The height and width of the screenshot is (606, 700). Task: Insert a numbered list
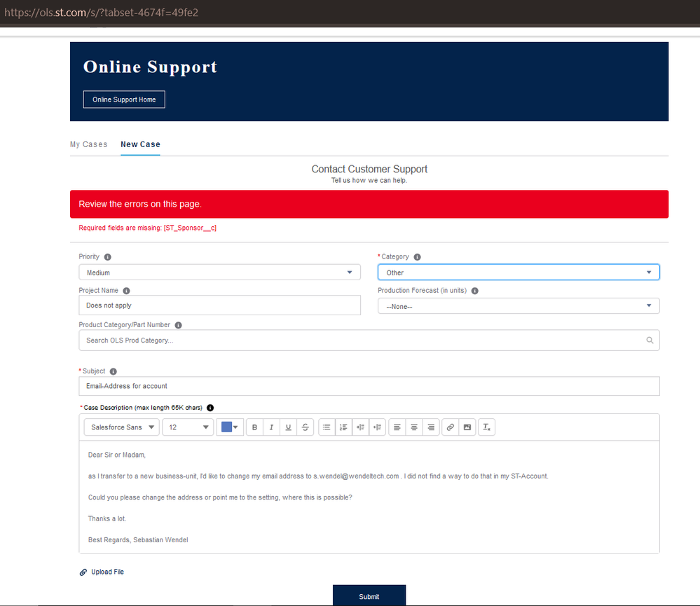tap(344, 427)
